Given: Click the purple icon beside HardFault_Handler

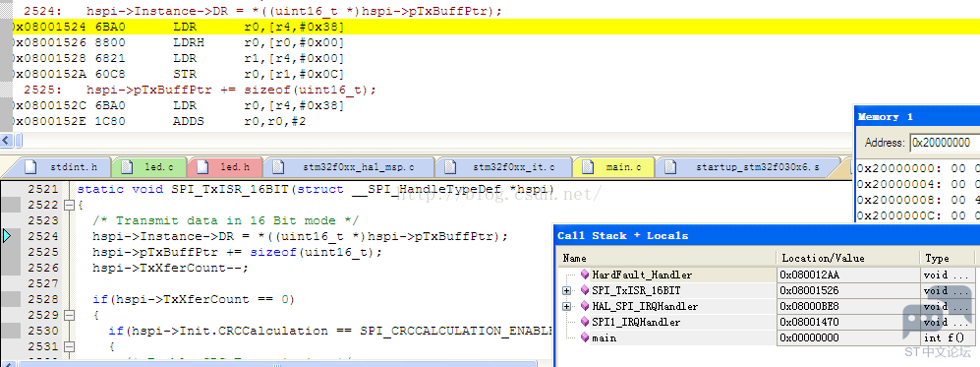Looking at the screenshot, I should point(585,275).
